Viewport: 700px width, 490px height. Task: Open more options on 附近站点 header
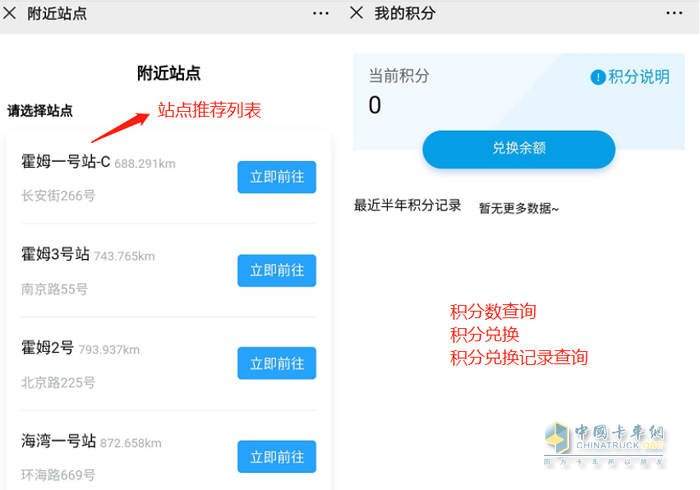tap(320, 13)
